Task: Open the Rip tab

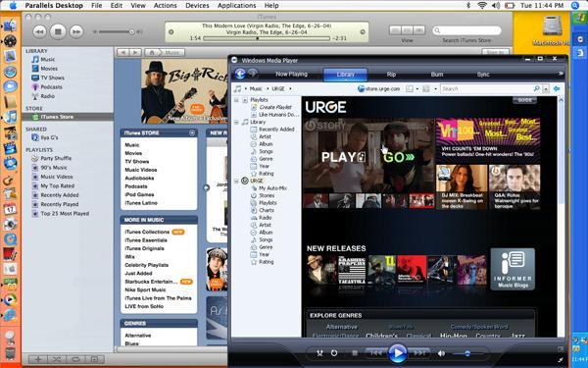Action: pos(391,75)
